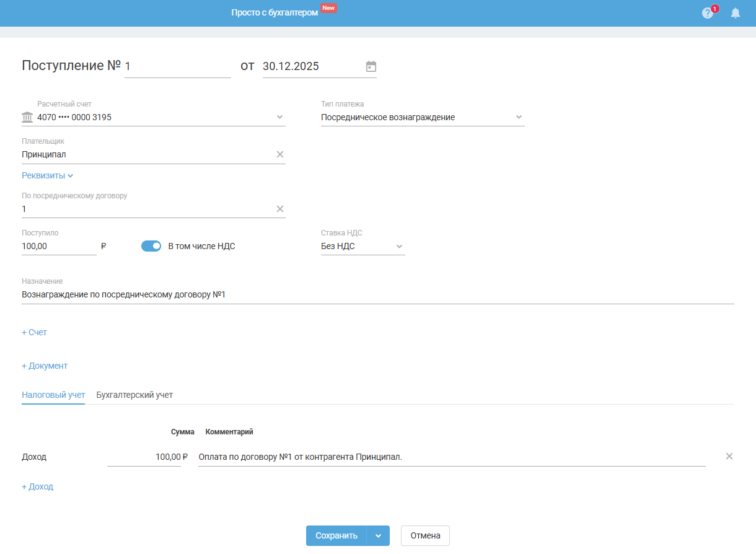Click the bank icon beside Расчетный счет
This screenshot has height=554, width=756.
pos(27,117)
